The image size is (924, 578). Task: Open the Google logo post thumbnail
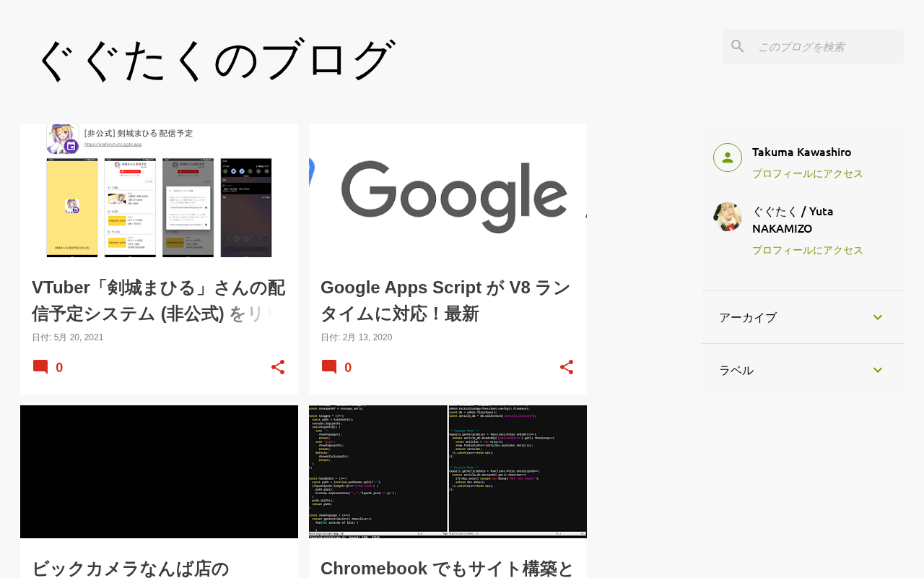click(x=448, y=191)
